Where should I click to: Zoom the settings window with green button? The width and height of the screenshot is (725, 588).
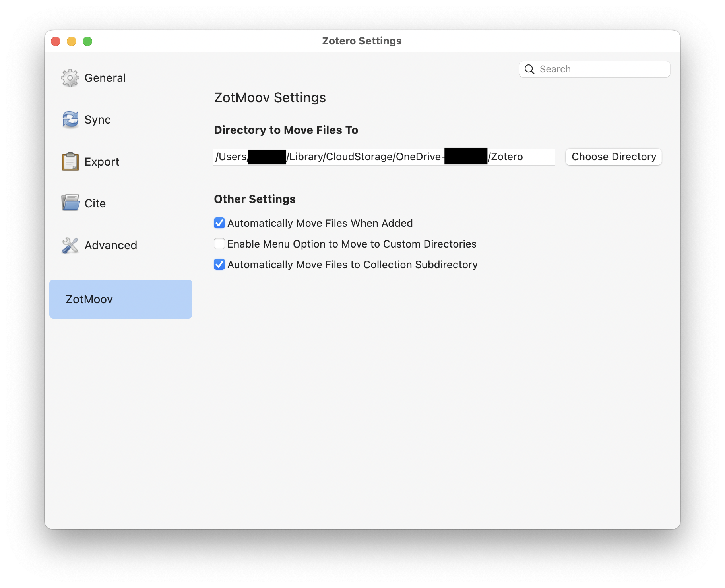[x=87, y=41]
